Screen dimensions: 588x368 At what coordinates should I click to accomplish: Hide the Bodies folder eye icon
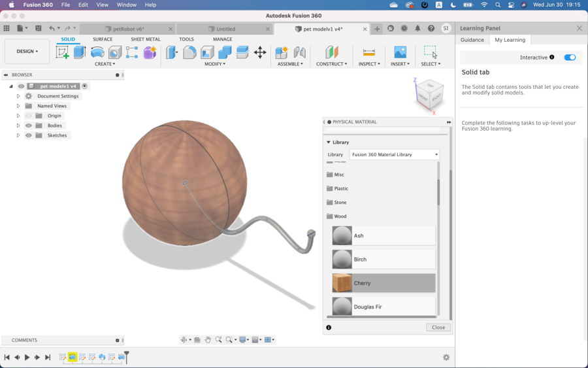tap(29, 125)
